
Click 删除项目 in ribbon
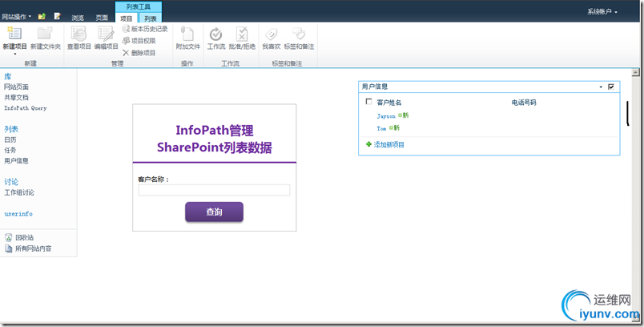coord(139,53)
